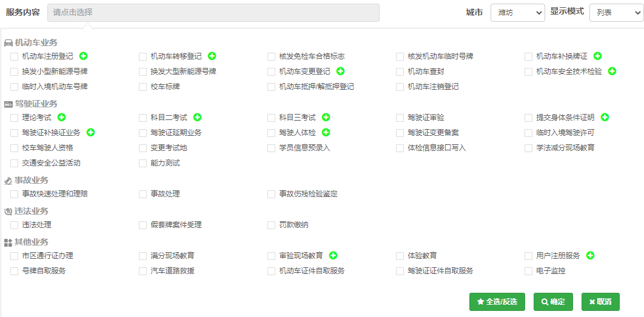Image resolution: width=644 pixels, height=317 pixels.
Task: Click green plus icon beside 机动车转移登记
Action: click(212, 56)
